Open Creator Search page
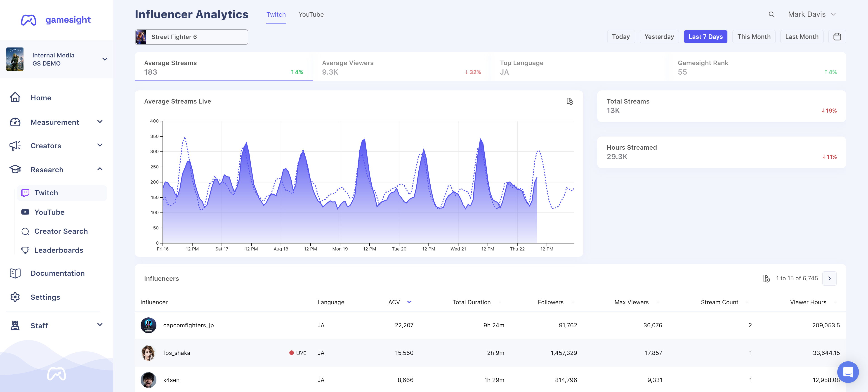This screenshot has height=392, width=868. tap(61, 231)
